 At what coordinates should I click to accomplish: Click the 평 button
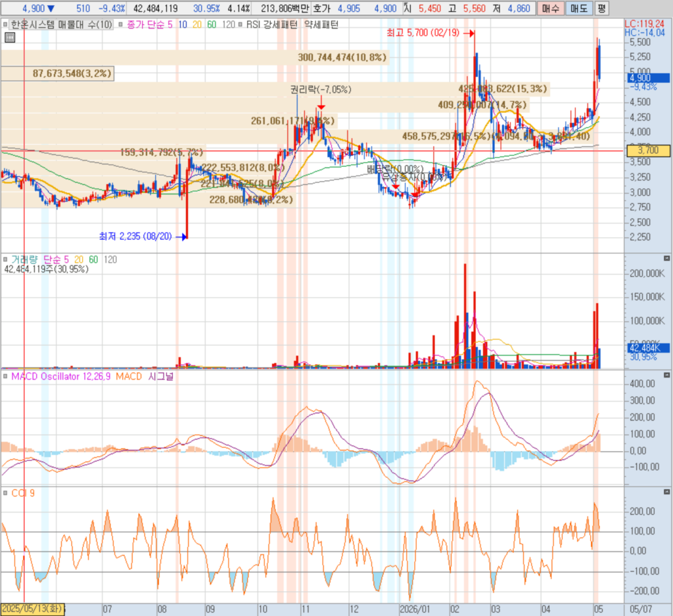click(601, 9)
